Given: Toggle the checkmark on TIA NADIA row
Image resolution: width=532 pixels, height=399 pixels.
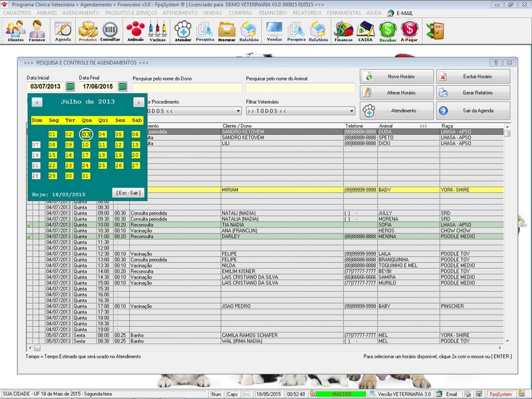Looking at the screenshot, I should coord(29,225).
